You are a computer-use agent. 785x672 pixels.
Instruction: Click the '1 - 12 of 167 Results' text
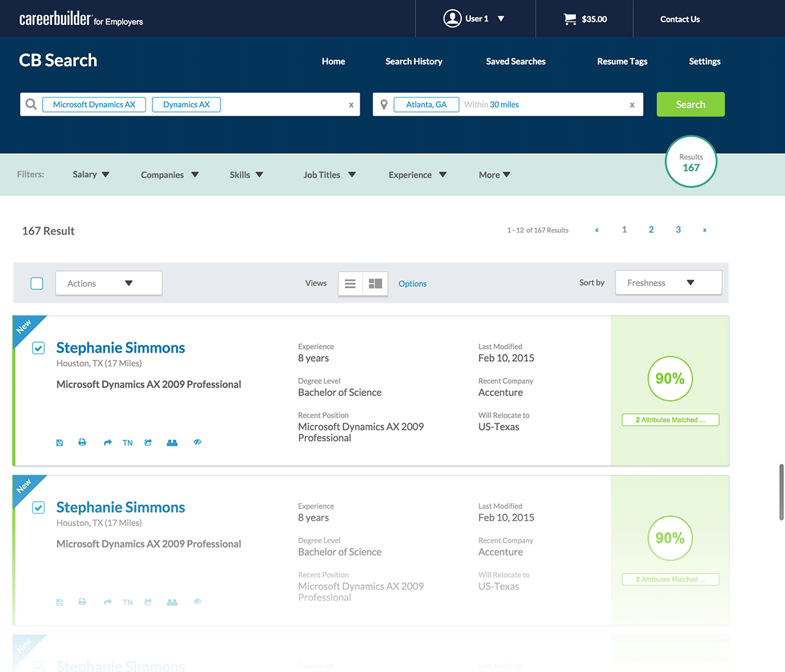538,230
